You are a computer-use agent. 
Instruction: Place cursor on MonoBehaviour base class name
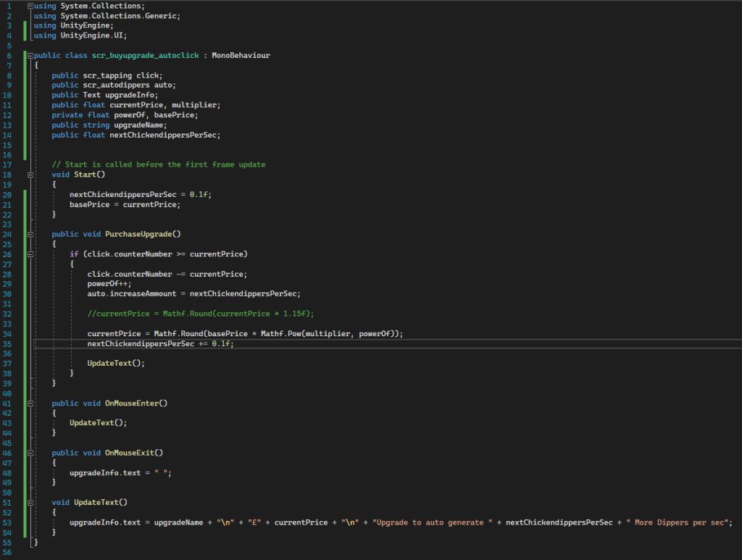[241, 56]
